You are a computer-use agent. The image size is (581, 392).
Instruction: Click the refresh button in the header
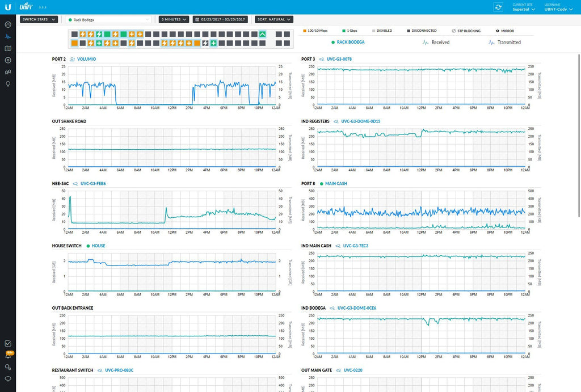coord(498,7)
